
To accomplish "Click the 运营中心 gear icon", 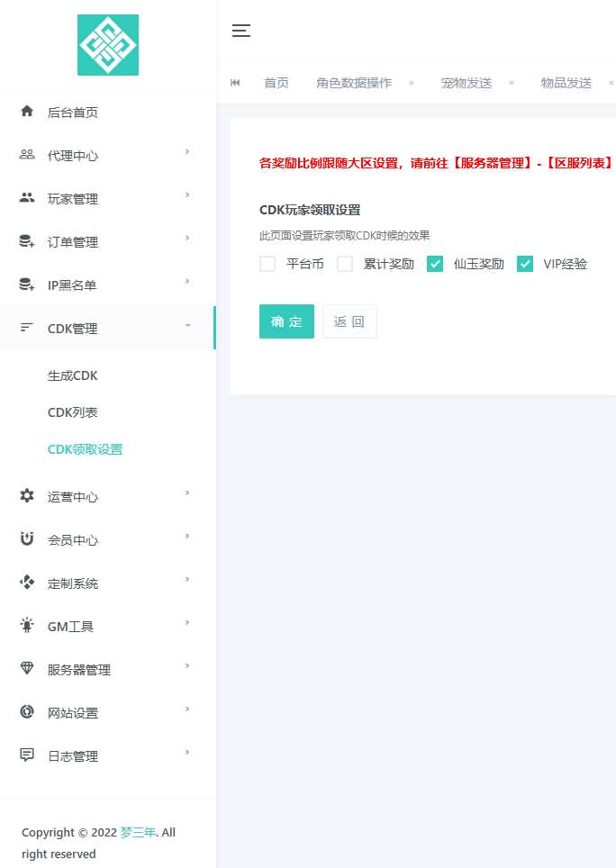I will click(26, 495).
